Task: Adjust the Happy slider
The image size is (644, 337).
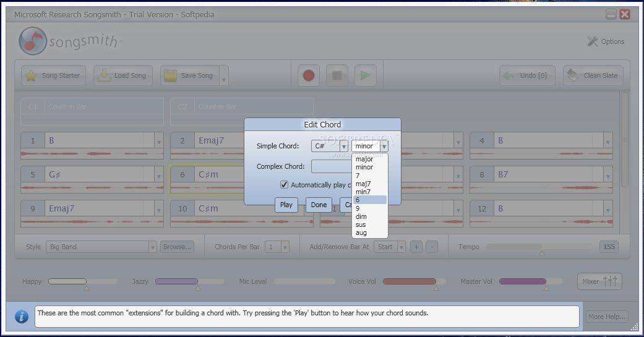Action: coord(82,281)
